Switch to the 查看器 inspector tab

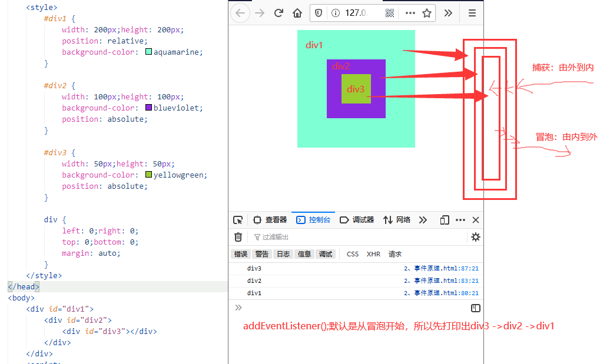coord(270,221)
